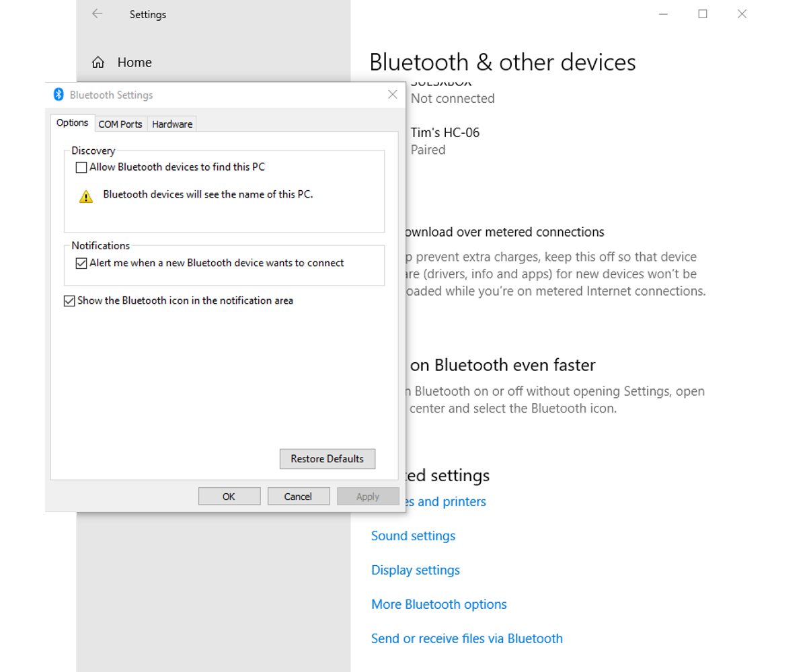Open Sound settings link

click(x=413, y=536)
